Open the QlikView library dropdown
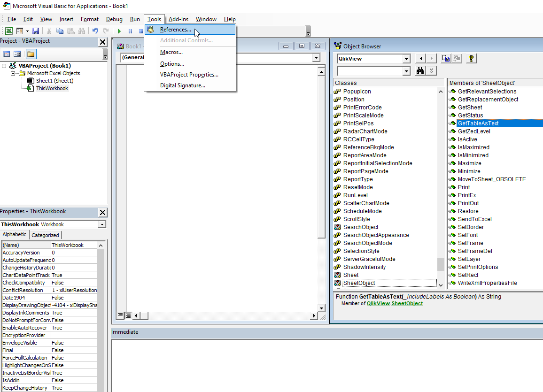The width and height of the screenshot is (543, 392). 406,59
